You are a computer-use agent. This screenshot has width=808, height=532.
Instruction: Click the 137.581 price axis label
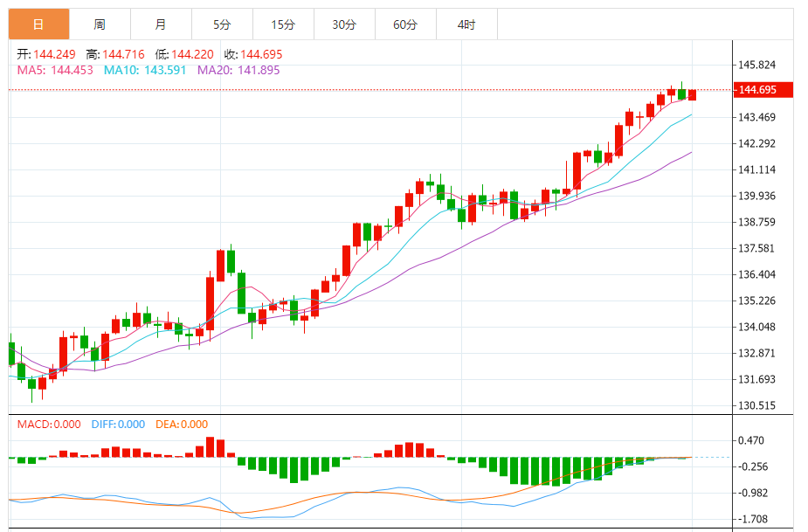756,248
